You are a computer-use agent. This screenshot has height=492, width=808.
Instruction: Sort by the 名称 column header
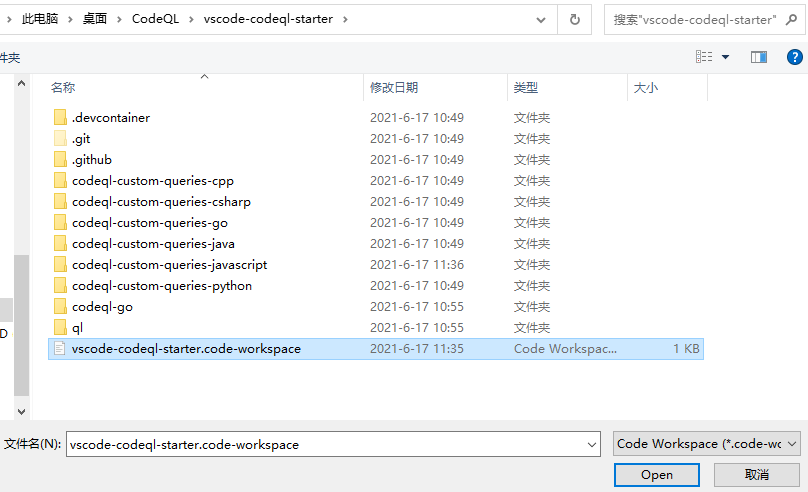coord(63,88)
